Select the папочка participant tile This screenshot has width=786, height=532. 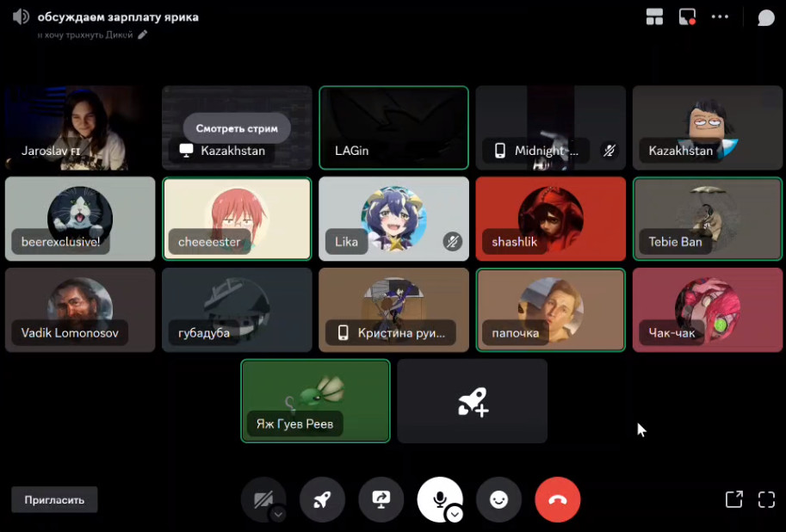point(551,310)
